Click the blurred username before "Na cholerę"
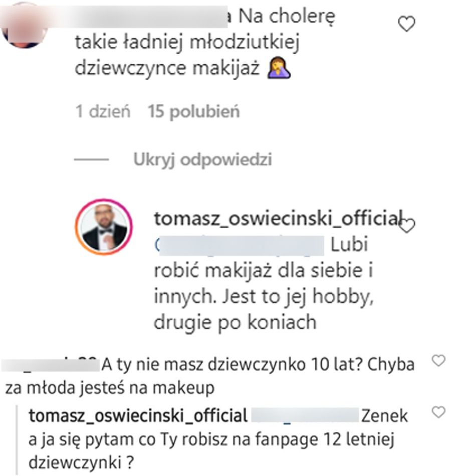The width and height of the screenshot is (451, 476). 150,18
